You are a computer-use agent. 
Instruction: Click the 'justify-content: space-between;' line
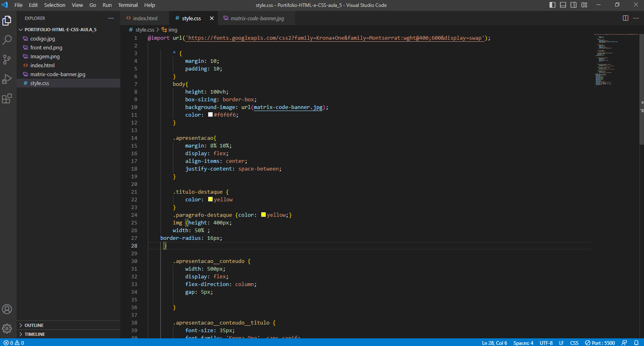tap(233, 169)
